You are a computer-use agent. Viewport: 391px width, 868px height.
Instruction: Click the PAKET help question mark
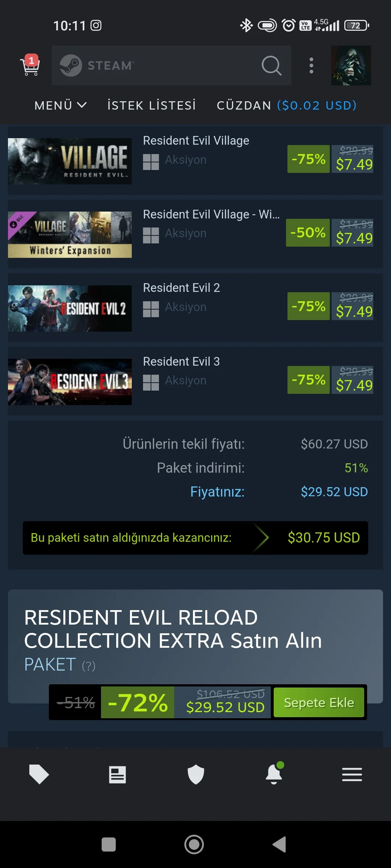89,666
